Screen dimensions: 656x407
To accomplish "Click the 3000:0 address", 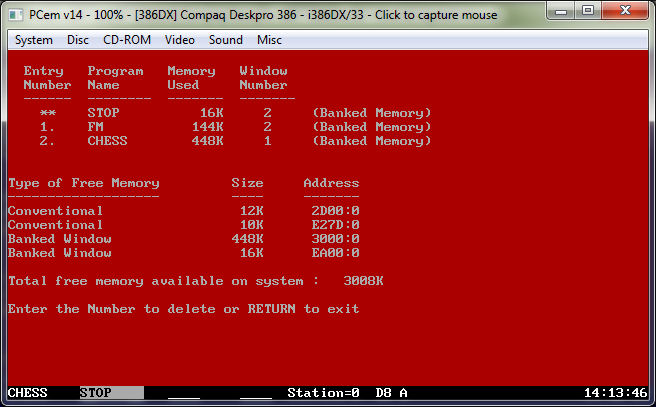I will [336, 239].
